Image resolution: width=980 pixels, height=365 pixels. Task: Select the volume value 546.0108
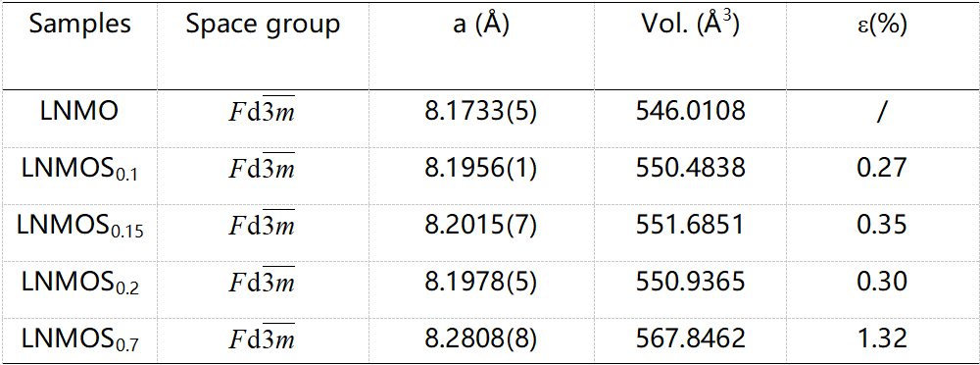tap(691, 112)
